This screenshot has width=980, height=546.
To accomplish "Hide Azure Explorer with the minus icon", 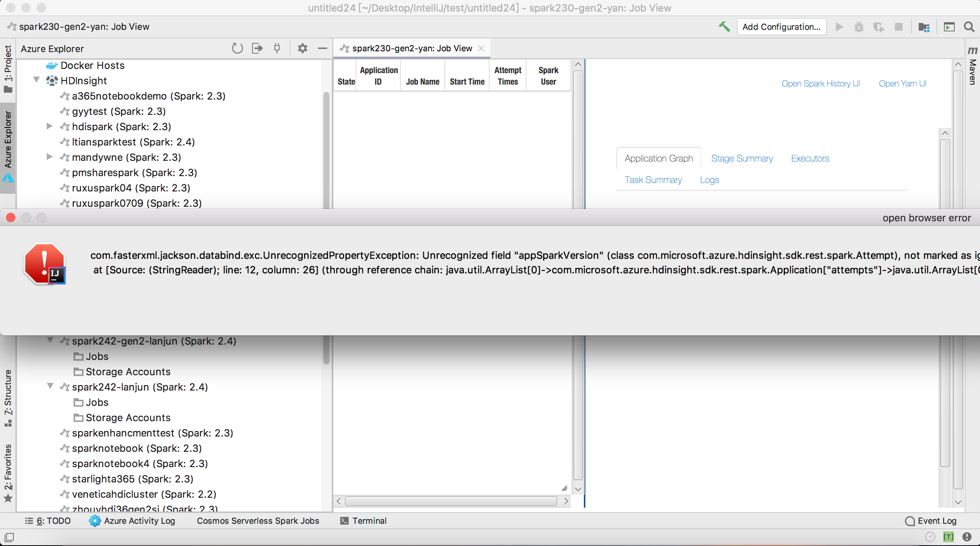I will [322, 48].
